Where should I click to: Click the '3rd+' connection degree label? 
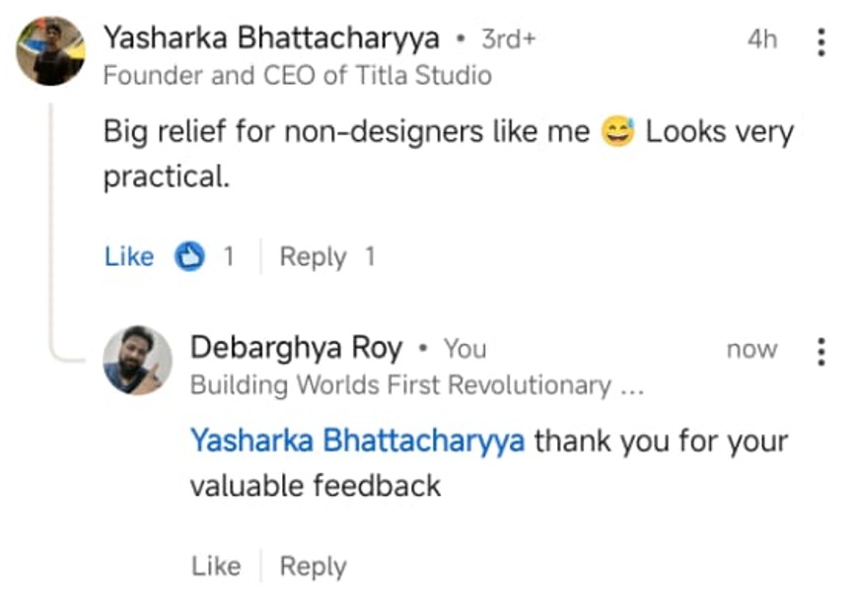[509, 39]
